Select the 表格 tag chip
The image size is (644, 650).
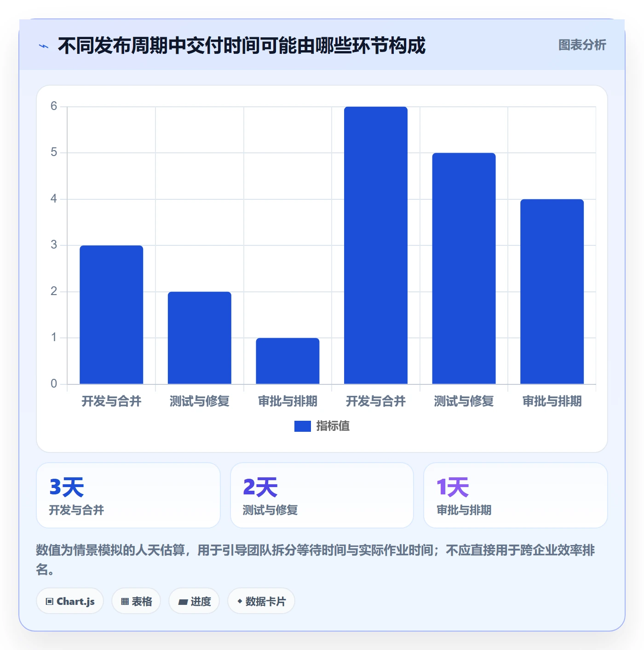pyautogui.click(x=136, y=601)
